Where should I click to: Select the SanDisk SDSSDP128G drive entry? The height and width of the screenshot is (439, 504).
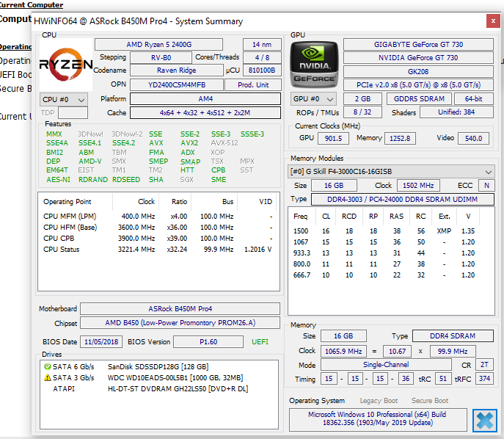point(158,366)
